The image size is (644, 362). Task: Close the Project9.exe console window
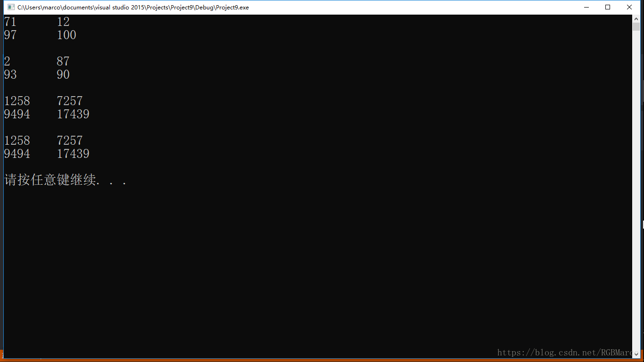[x=629, y=7]
